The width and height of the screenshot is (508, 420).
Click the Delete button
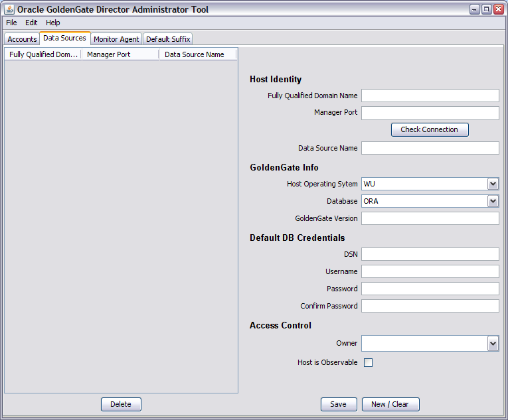point(121,404)
